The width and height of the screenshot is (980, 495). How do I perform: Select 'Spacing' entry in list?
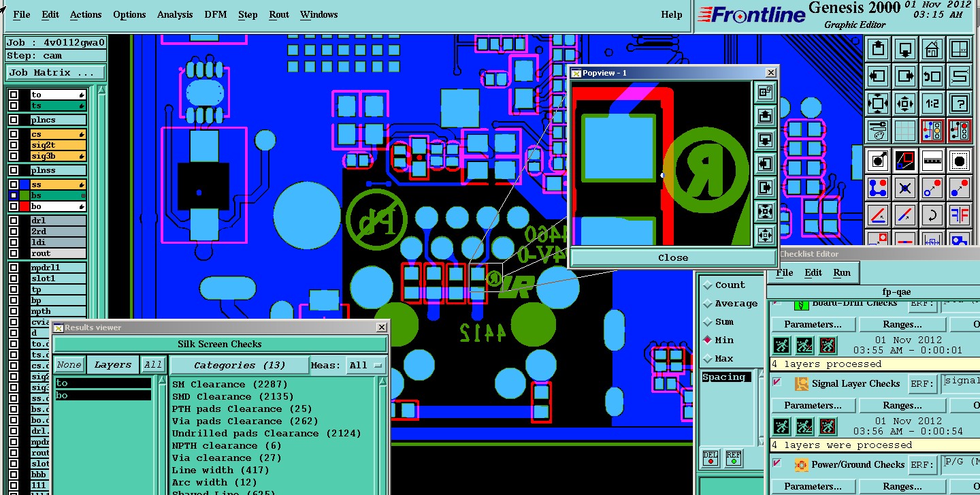(726, 377)
